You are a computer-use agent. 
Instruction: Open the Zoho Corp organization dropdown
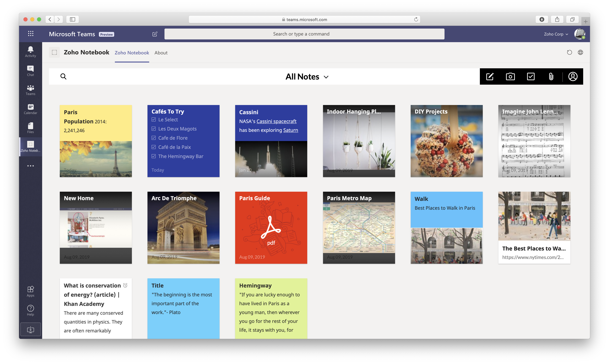556,34
